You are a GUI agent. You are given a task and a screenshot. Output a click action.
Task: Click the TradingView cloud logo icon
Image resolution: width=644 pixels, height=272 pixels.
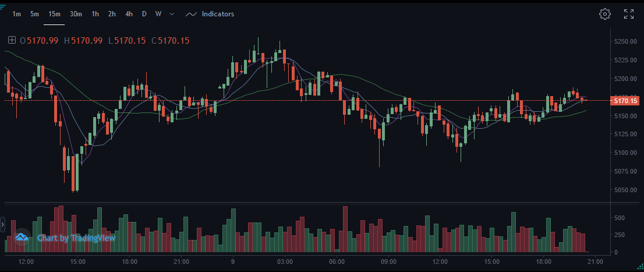pyautogui.click(x=22, y=238)
